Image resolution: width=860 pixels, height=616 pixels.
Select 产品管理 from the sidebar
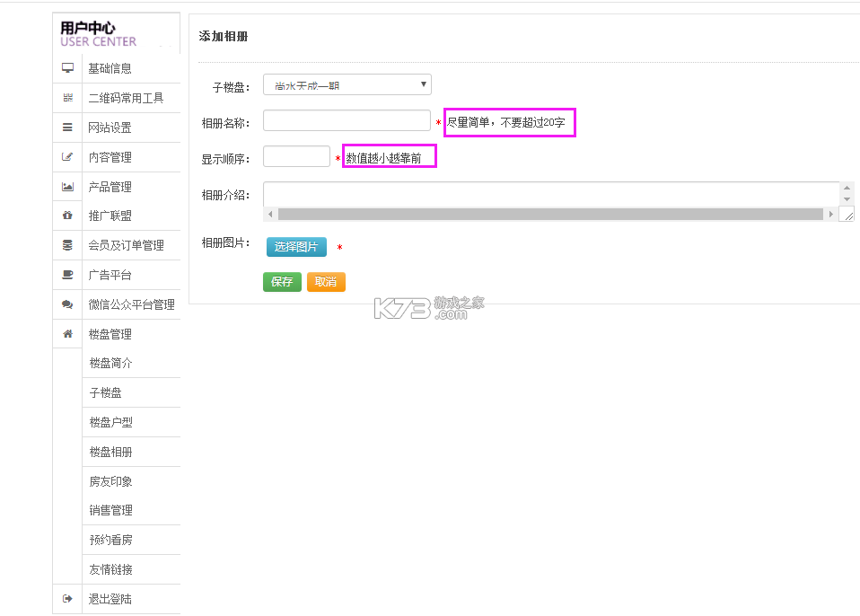[x=110, y=187]
